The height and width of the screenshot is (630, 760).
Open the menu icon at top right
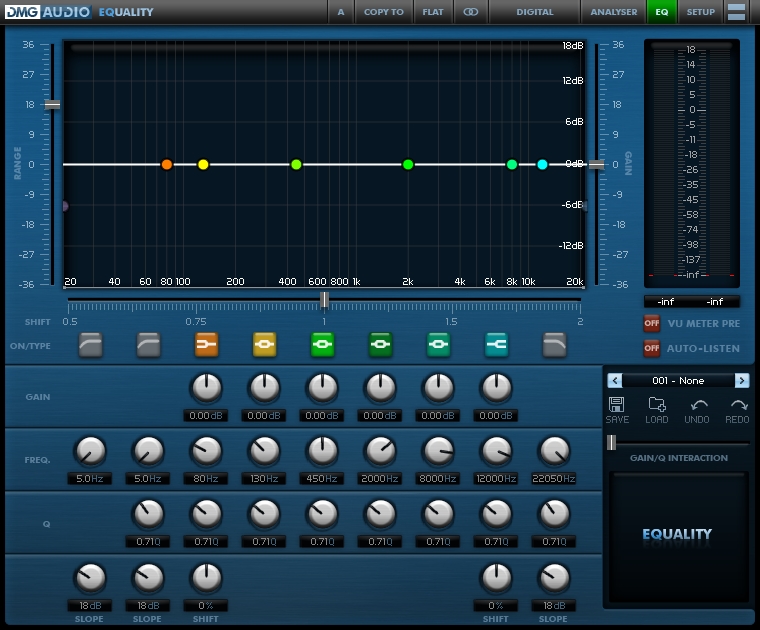(737, 12)
